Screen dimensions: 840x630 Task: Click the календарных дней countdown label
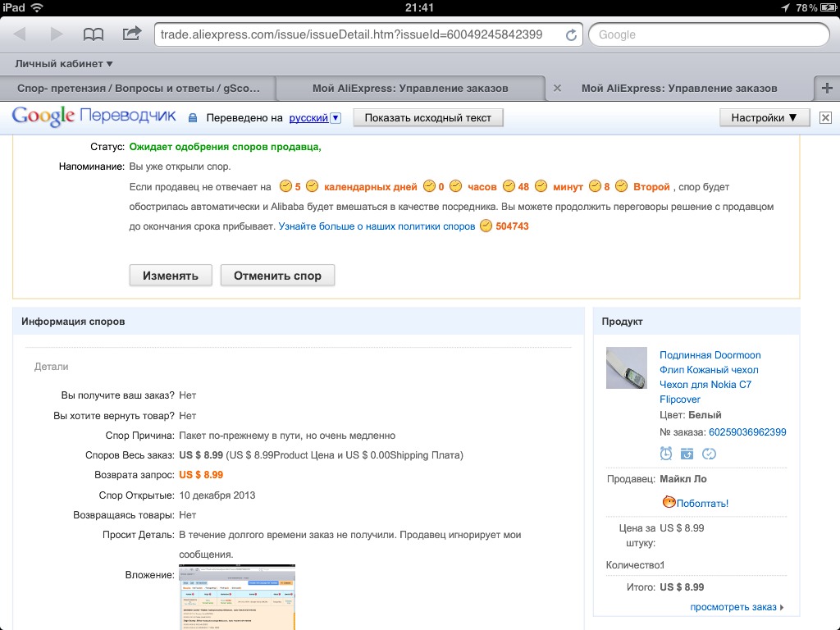[370, 187]
